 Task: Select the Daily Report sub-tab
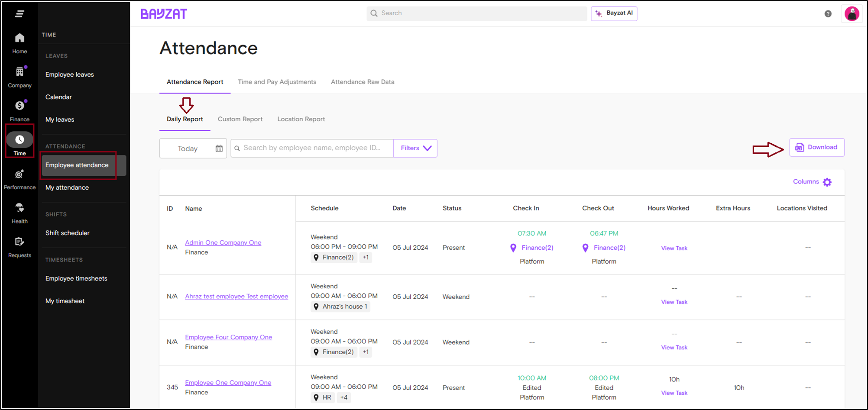185,119
